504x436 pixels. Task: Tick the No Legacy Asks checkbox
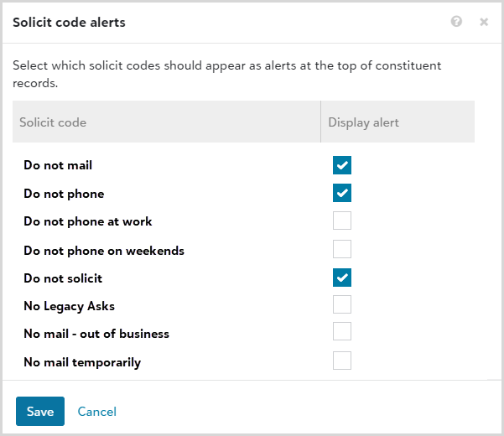[x=342, y=305]
